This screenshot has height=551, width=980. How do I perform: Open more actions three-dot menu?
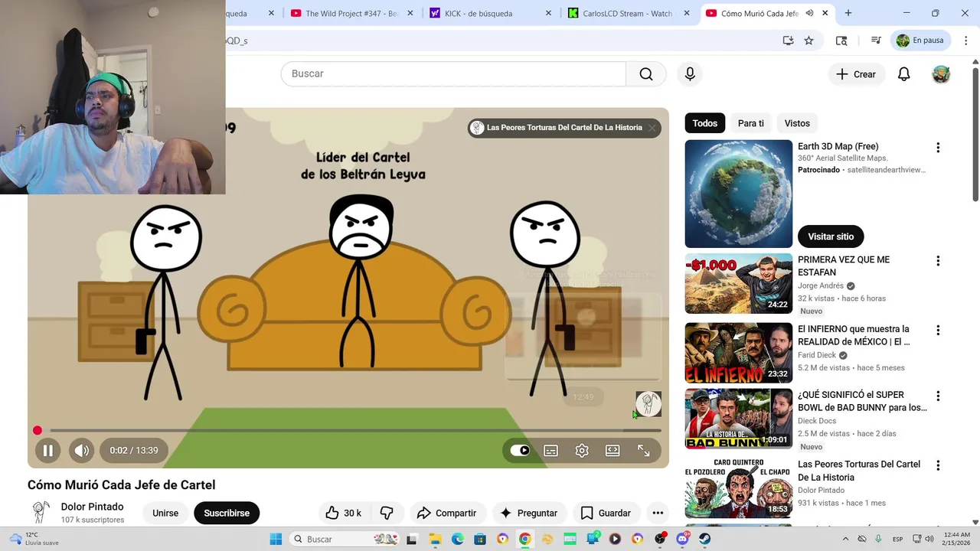click(658, 513)
